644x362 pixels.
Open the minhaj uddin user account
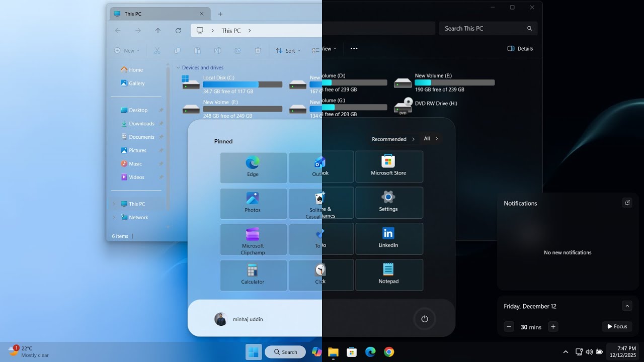[x=238, y=319]
